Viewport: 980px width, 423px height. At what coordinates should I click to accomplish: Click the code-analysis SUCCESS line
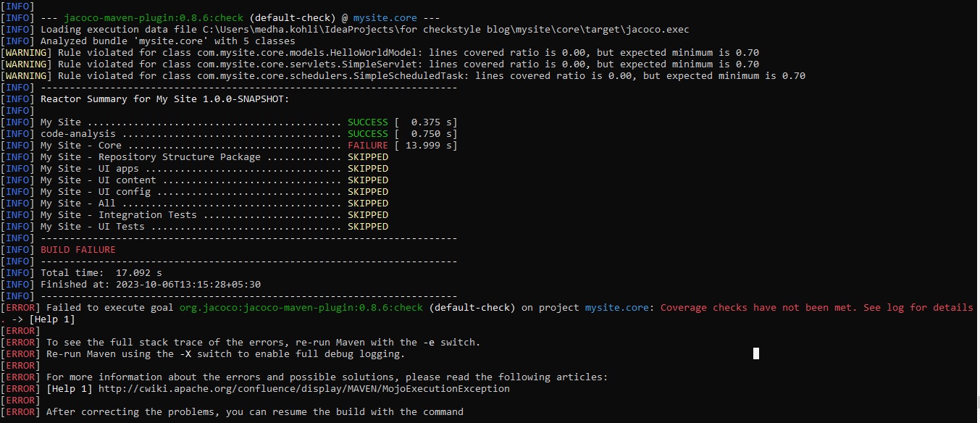click(217, 133)
